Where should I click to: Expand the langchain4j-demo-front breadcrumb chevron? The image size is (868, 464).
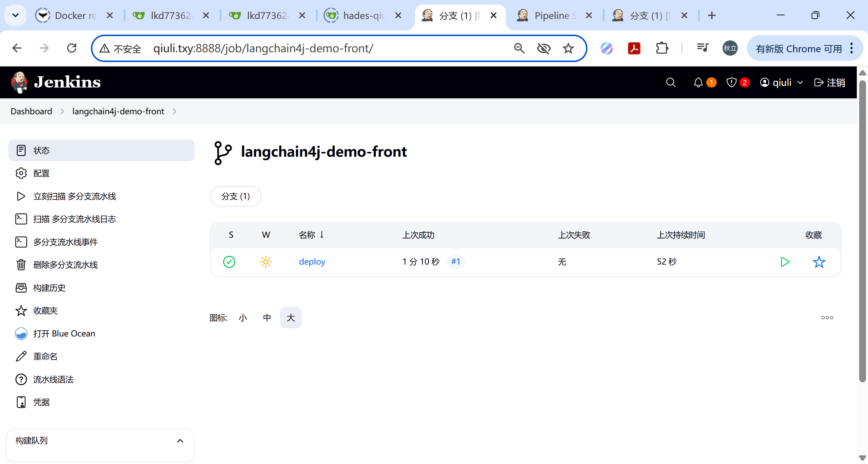coord(175,111)
